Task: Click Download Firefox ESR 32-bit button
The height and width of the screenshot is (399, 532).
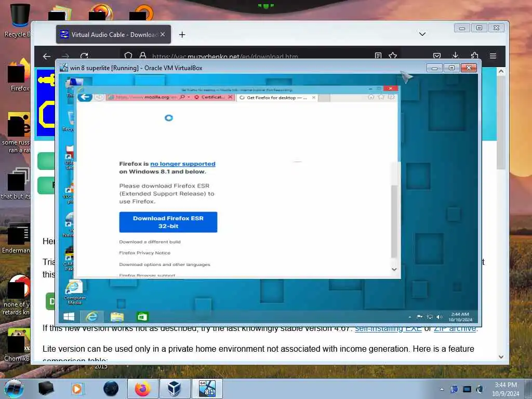Action: click(x=168, y=222)
